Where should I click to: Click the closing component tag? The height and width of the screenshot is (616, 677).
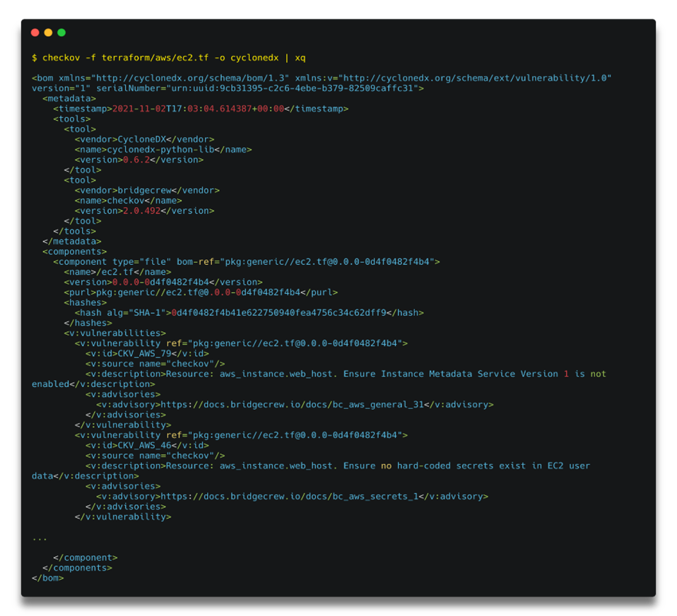pyautogui.click(x=85, y=558)
